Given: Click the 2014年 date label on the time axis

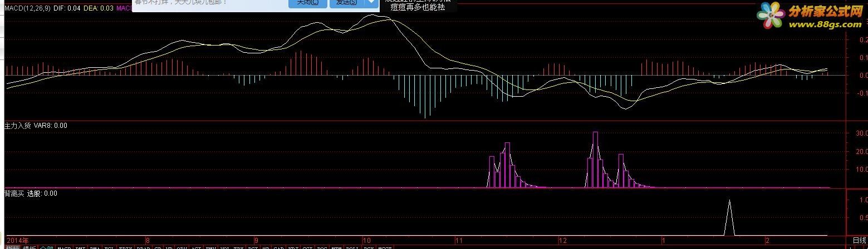Looking at the screenshot, I should (x=17, y=240).
